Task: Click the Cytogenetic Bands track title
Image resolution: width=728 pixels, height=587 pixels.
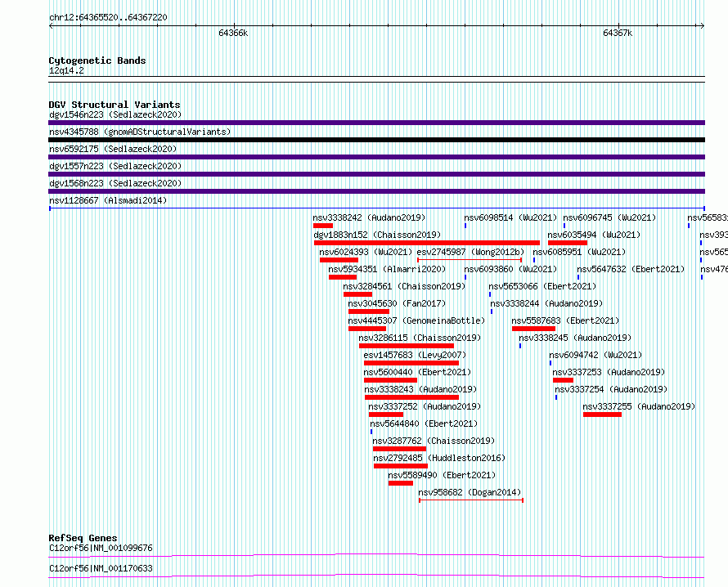Action: coord(97,60)
